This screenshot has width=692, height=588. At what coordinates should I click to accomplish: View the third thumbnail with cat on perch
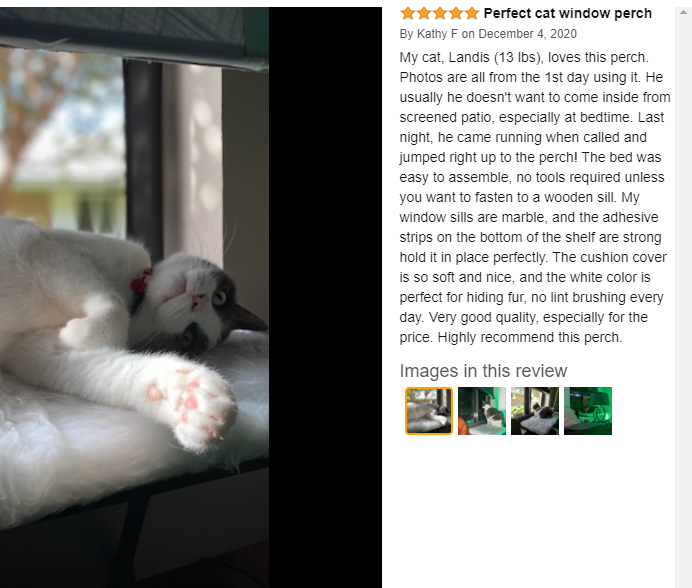[x=534, y=411]
